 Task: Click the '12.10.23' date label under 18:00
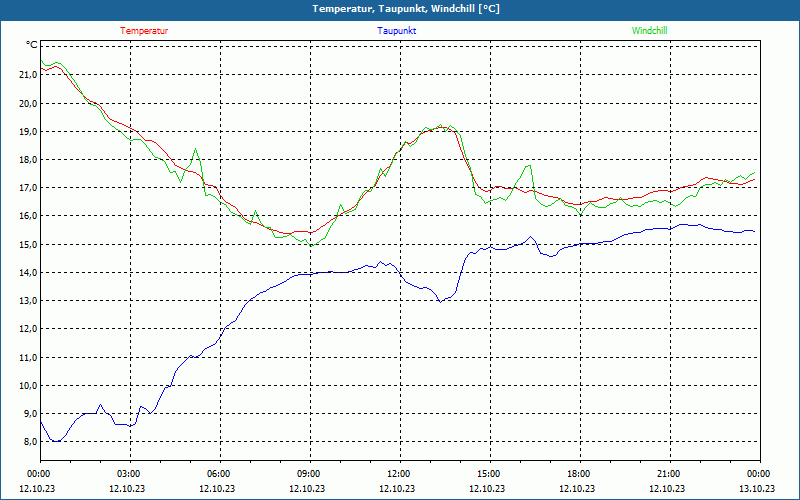tap(577, 488)
